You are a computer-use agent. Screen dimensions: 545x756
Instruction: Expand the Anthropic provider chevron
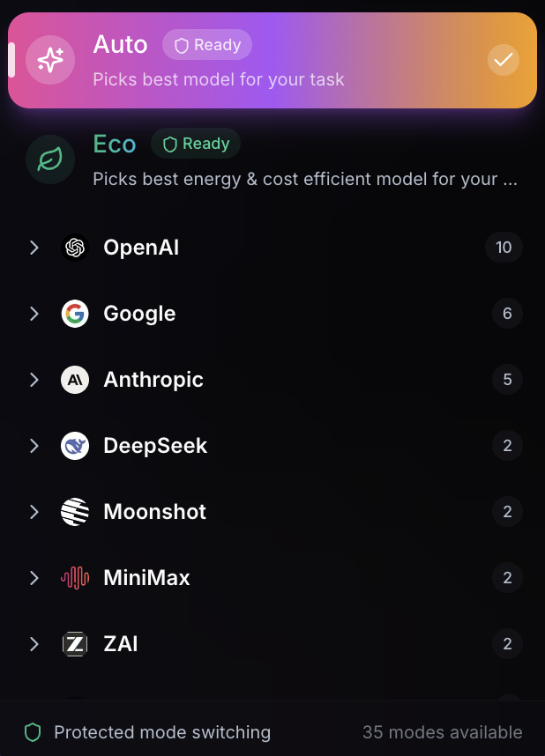[34, 380]
